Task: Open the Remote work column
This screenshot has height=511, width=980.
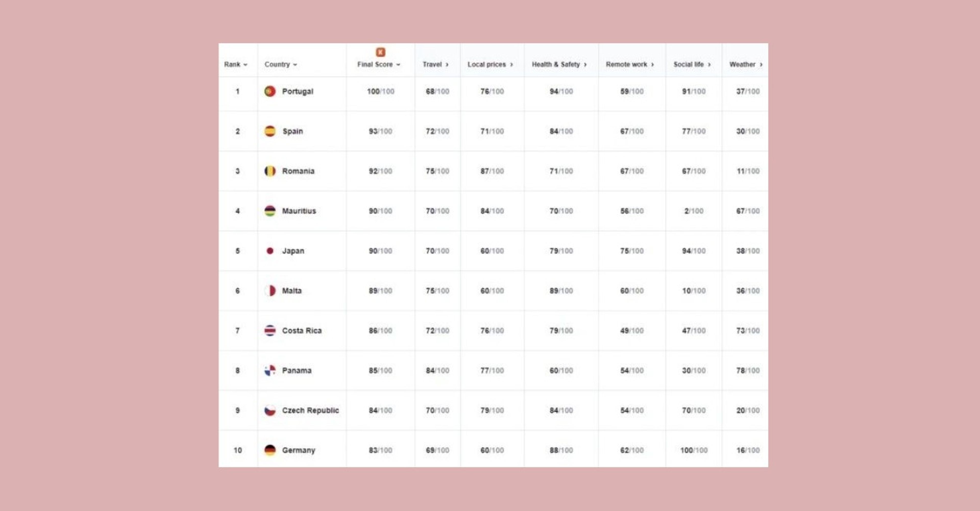Action: pyautogui.click(x=630, y=64)
